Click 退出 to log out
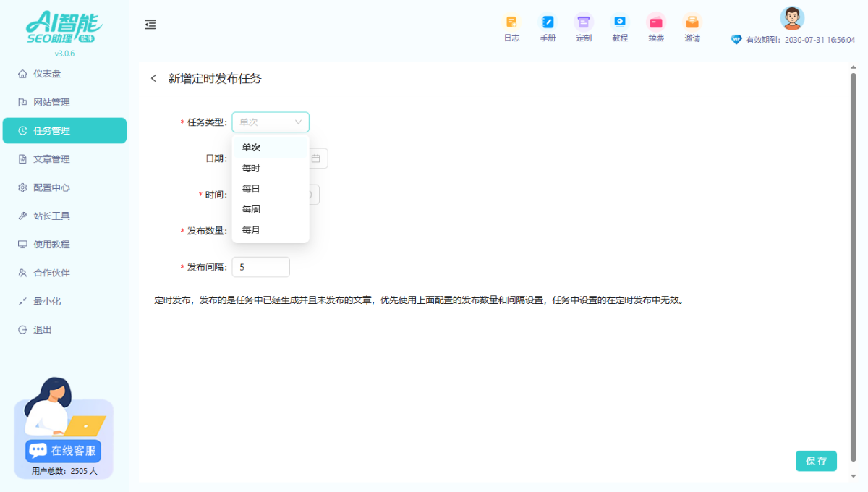868x492 pixels. [64, 330]
